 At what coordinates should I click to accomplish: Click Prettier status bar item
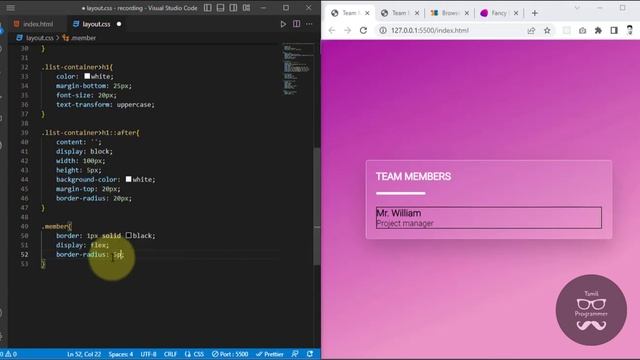tap(269, 354)
